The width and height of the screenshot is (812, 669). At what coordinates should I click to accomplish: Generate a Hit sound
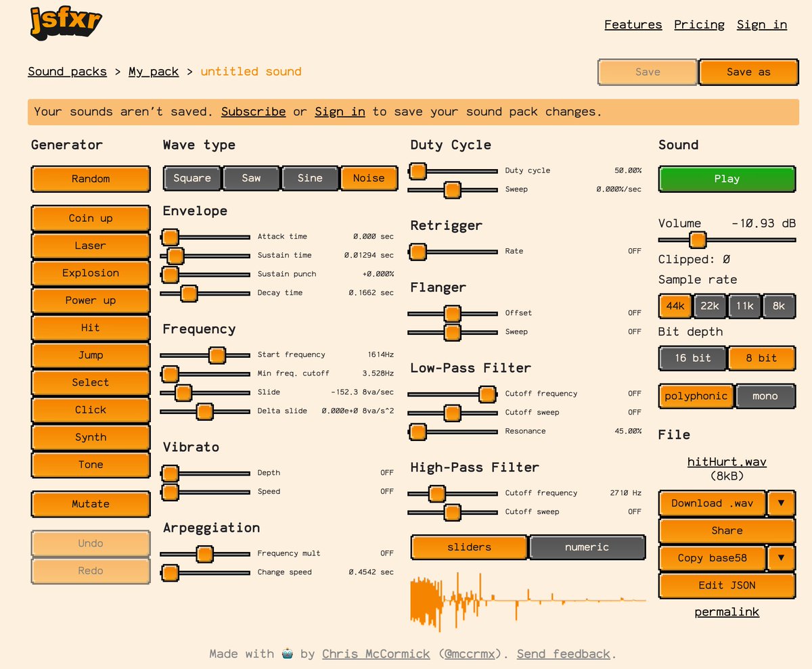(91, 327)
